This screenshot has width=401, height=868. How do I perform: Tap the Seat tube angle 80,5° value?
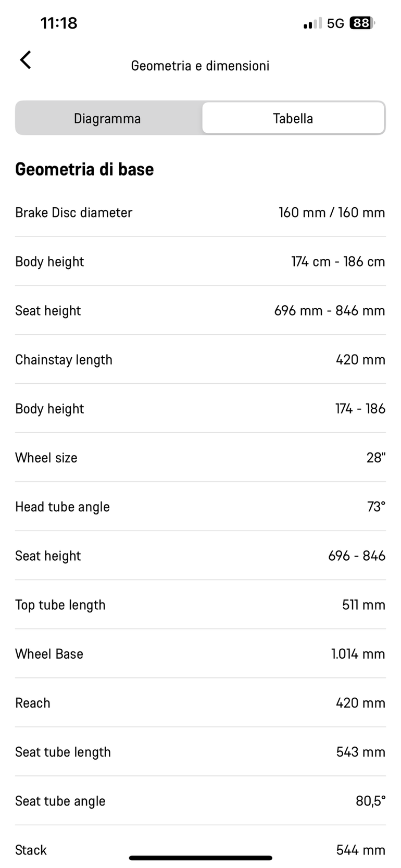(371, 801)
